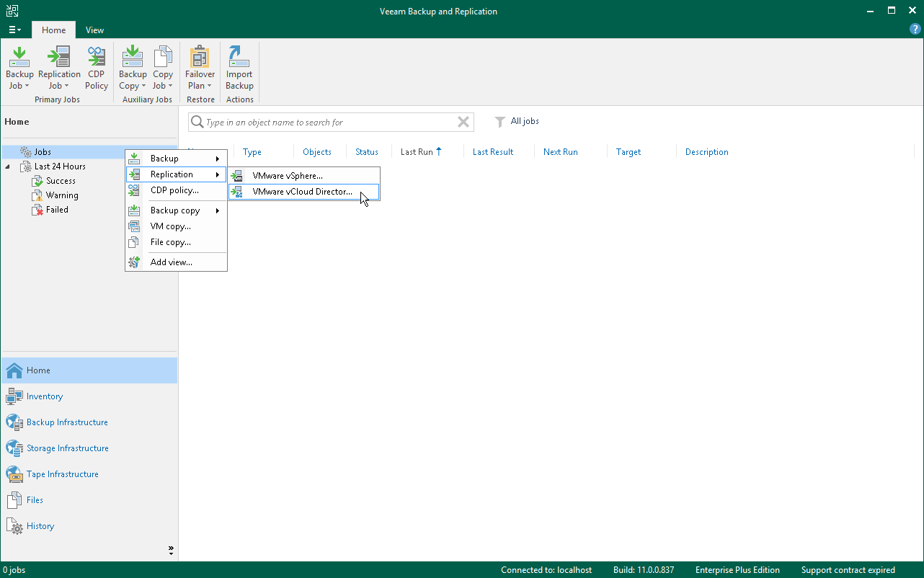This screenshot has width=924, height=578.
Task: Click the Replication Job ribbon icon
Action: click(x=59, y=69)
